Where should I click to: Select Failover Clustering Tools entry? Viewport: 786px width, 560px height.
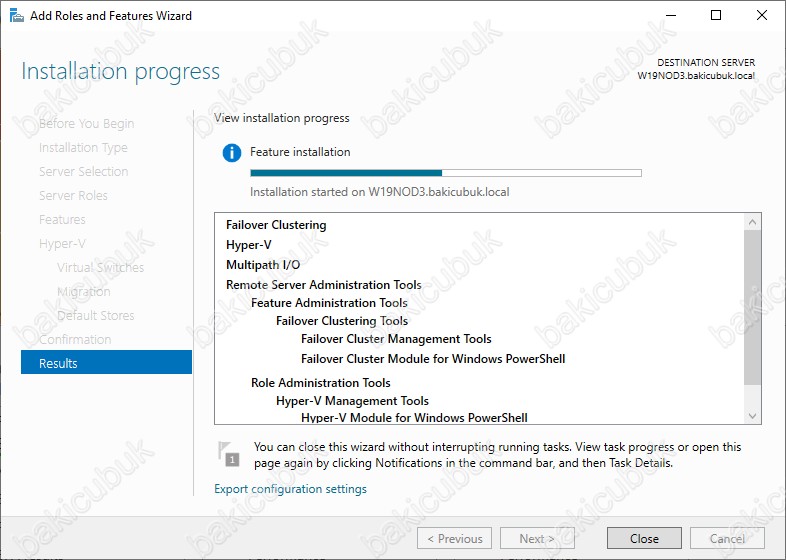[x=342, y=321]
